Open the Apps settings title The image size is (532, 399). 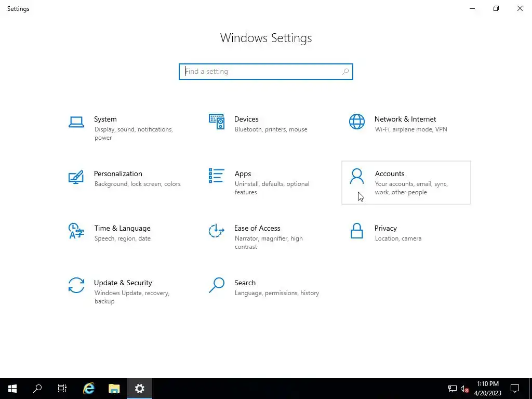point(243,174)
